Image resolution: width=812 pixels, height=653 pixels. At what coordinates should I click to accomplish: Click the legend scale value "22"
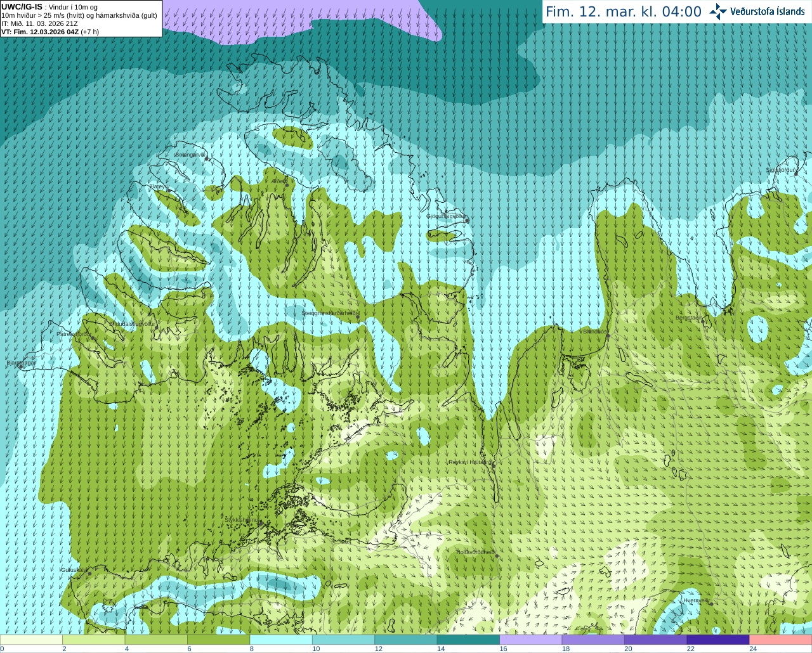click(691, 649)
